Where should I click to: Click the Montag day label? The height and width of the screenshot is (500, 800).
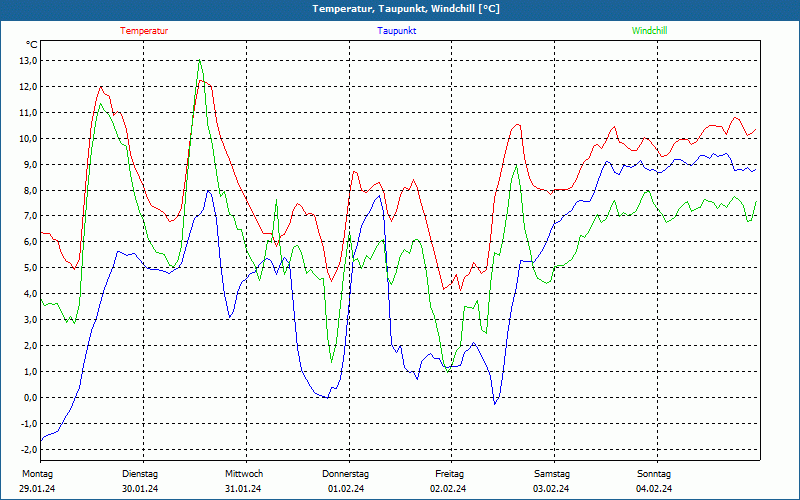pyautogui.click(x=37, y=474)
